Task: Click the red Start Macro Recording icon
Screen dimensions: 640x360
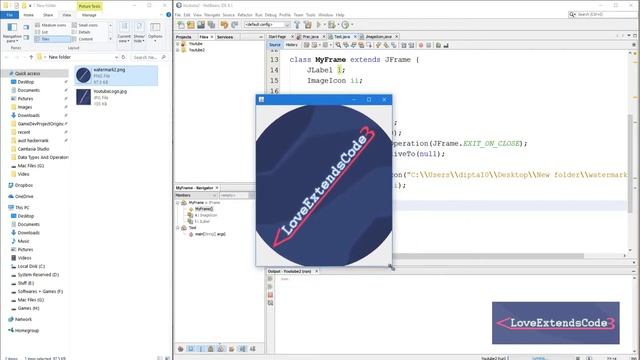Action: click(421, 45)
